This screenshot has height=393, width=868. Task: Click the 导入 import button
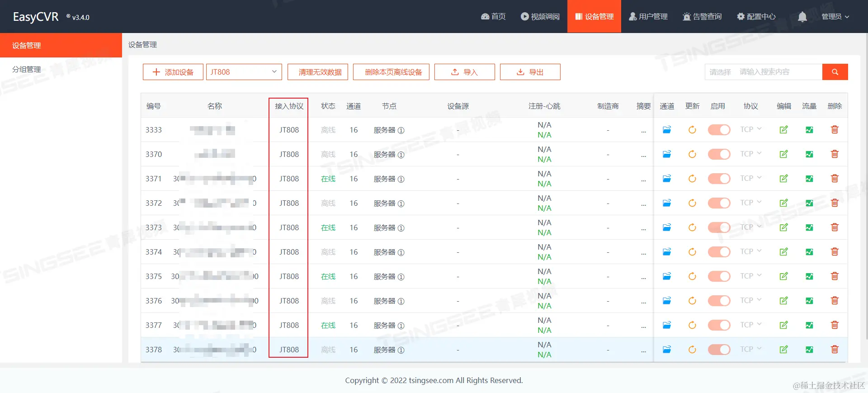coord(465,72)
